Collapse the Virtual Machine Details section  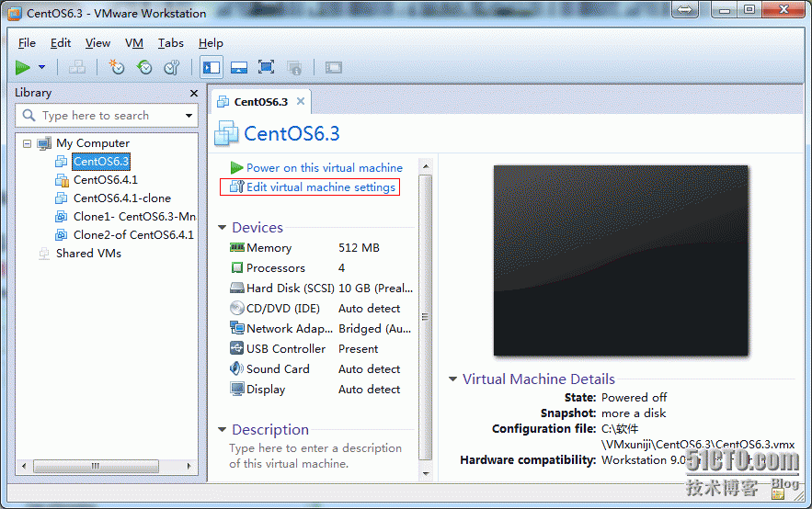tap(452, 379)
